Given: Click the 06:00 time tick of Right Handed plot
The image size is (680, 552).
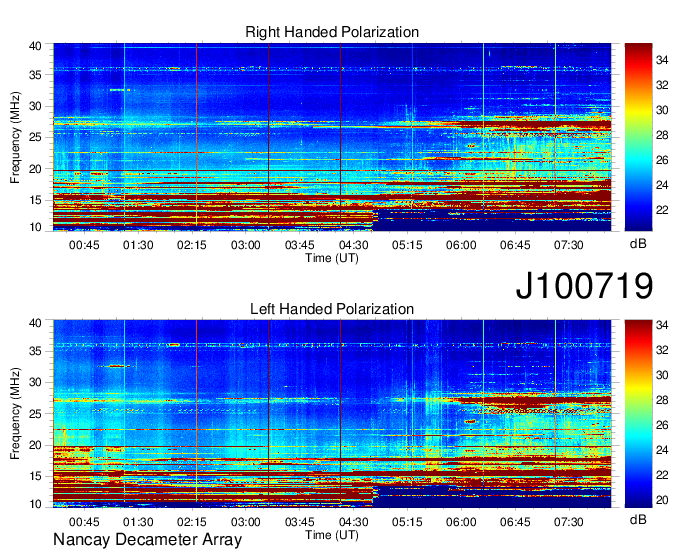Looking at the screenshot, I should click(461, 245).
